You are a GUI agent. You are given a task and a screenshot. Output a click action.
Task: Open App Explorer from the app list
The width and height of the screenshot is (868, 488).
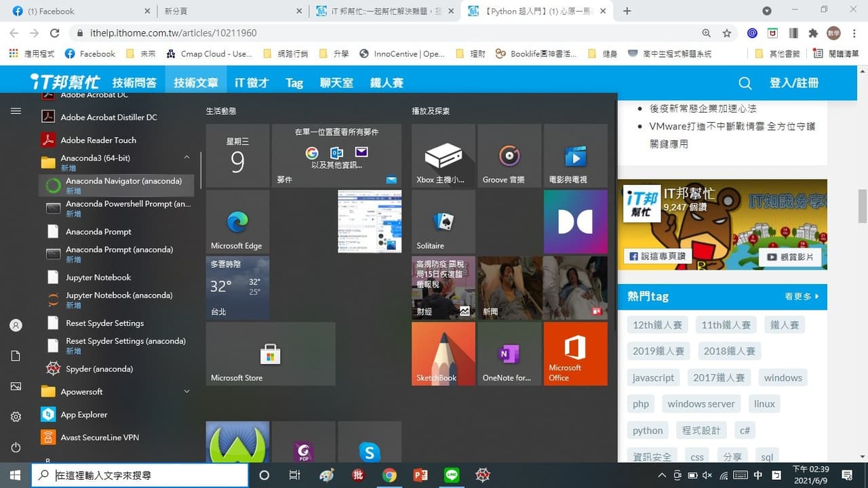pyautogui.click(x=117, y=414)
